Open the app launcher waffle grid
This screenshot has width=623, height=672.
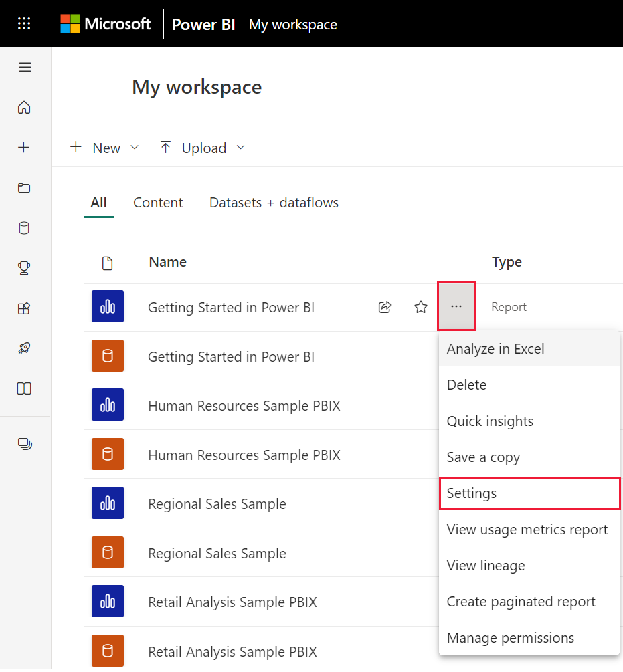[24, 23]
